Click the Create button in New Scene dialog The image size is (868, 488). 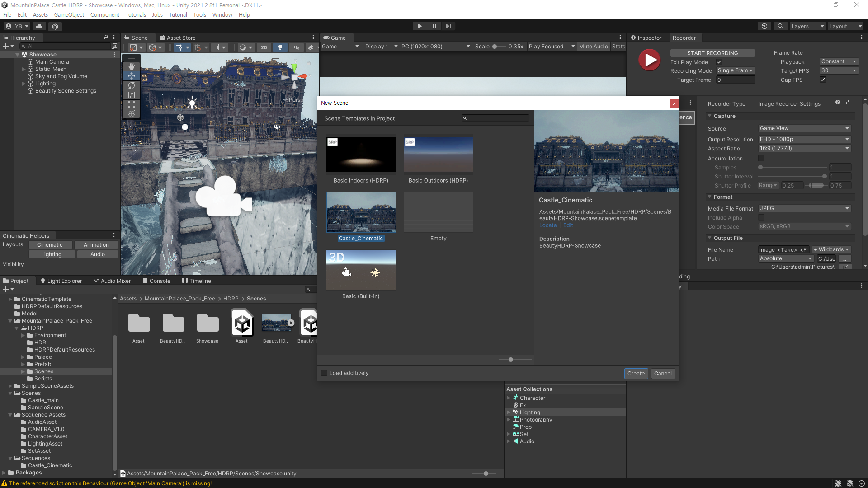point(636,373)
